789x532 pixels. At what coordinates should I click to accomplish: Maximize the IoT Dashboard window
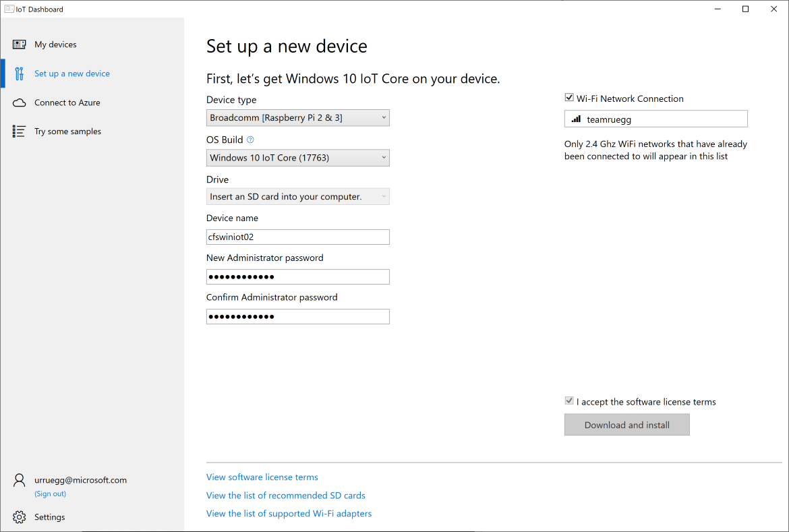[746, 9]
